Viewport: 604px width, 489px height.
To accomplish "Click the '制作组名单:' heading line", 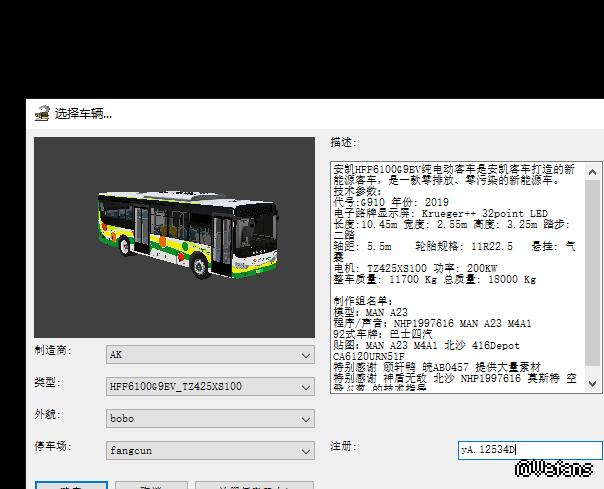I will click(363, 301).
